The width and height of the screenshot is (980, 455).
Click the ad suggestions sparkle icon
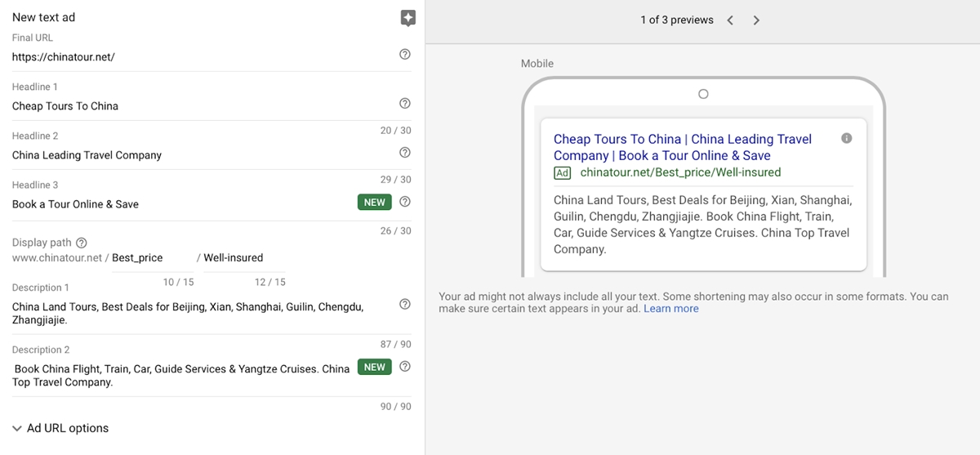(x=408, y=19)
